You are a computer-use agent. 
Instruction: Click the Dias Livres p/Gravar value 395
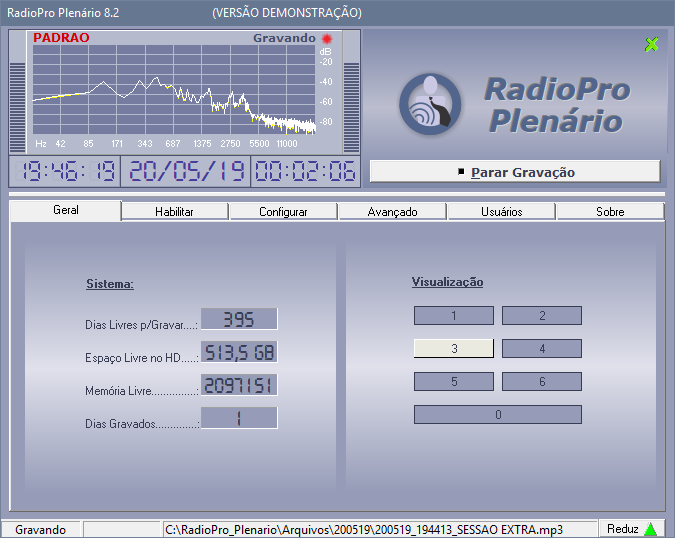[x=239, y=319]
